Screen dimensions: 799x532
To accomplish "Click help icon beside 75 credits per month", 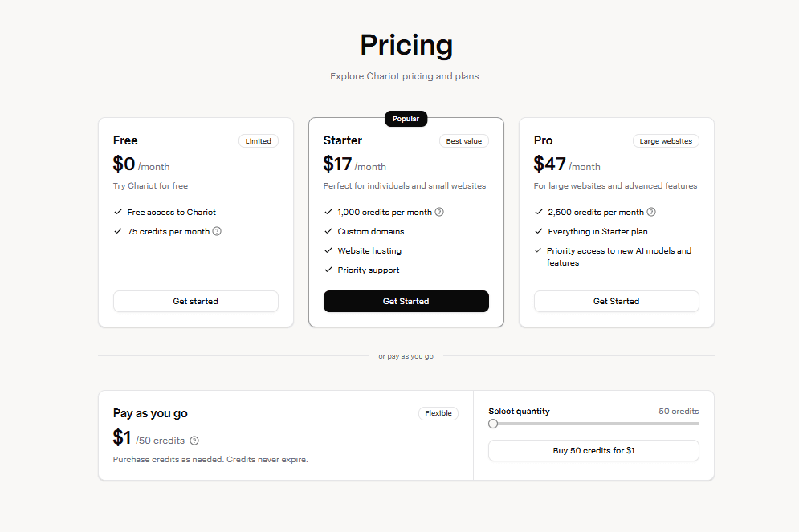I will click(217, 232).
